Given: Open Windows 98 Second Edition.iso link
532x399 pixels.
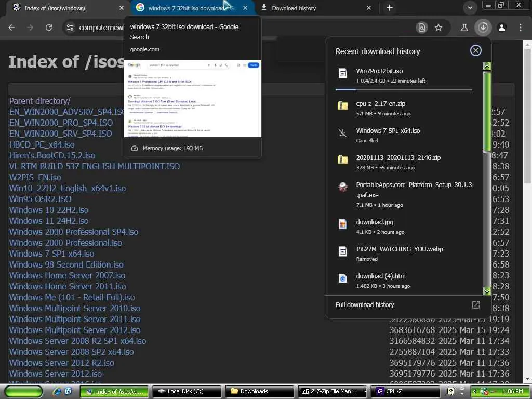Looking at the screenshot, I should tap(66, 264).
